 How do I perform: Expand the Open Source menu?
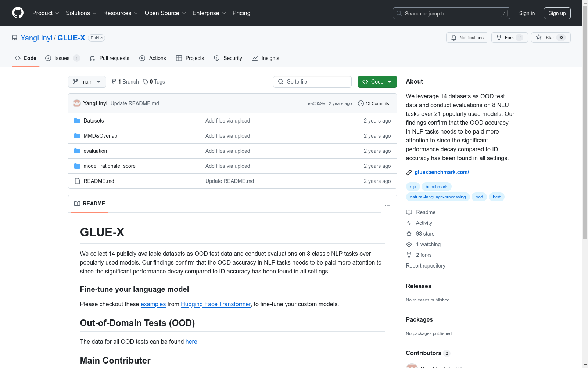click(165, 13)
